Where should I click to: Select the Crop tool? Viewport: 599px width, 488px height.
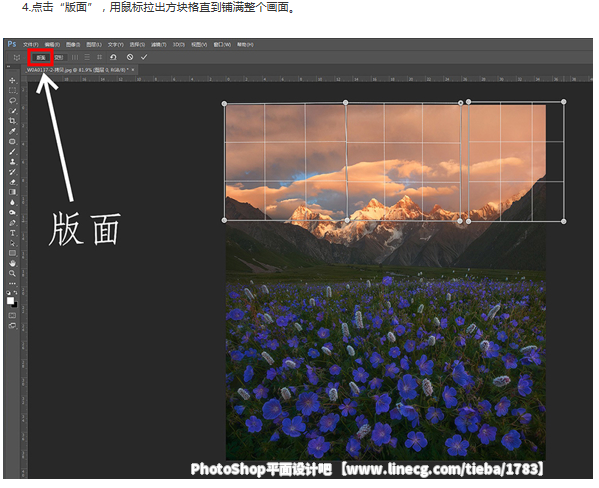[x=12, y=121]
